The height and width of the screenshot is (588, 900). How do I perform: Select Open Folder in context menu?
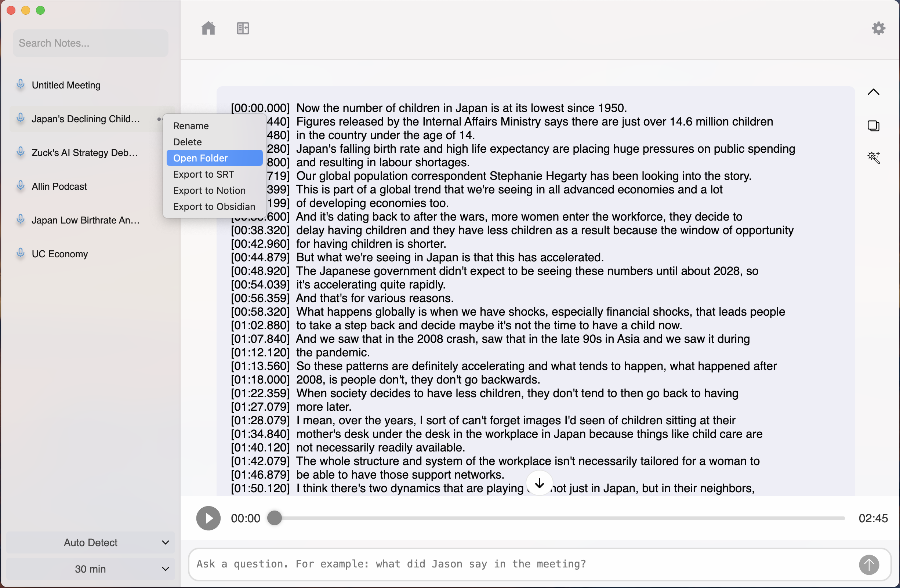[x=214, y=158]
